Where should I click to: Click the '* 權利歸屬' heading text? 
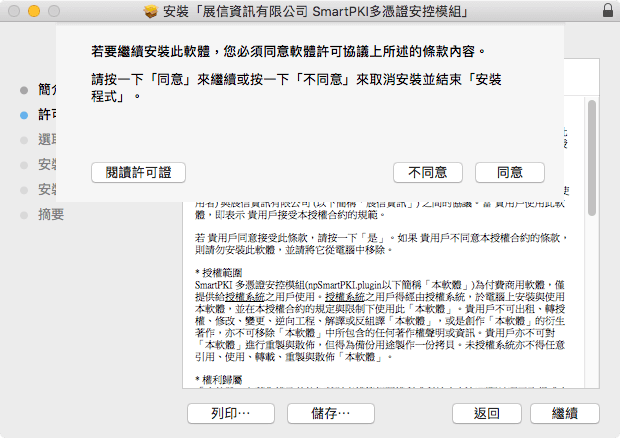coord(219,380)
